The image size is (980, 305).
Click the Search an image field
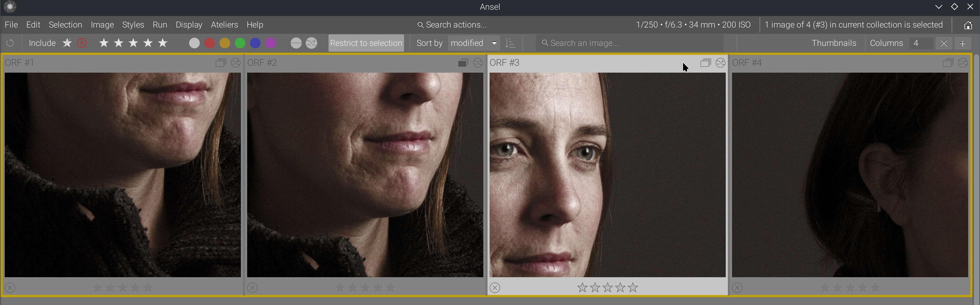tap(630, 43)
